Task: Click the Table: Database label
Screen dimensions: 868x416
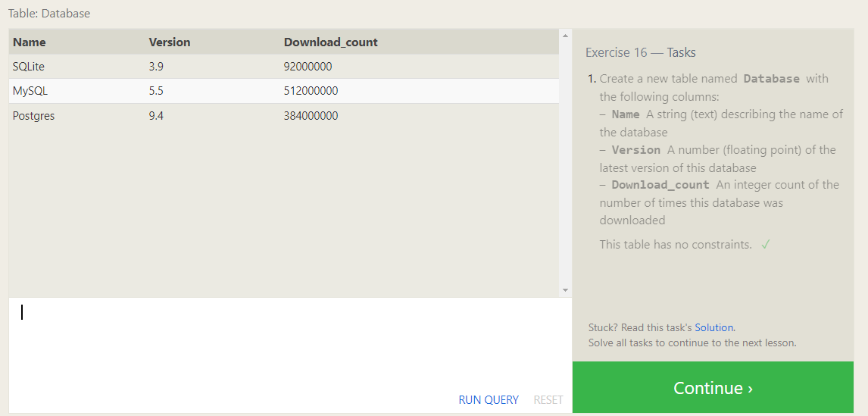Action: (49, 14)
